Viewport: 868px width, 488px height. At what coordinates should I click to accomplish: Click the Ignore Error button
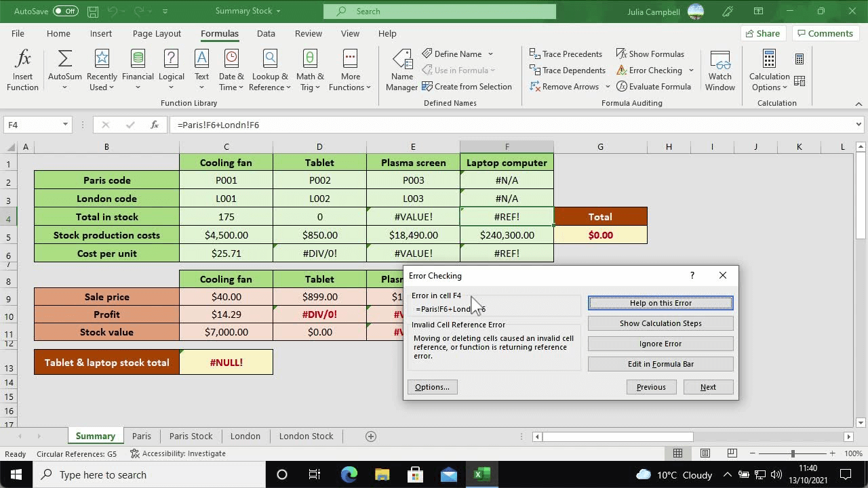pos(660,343)
